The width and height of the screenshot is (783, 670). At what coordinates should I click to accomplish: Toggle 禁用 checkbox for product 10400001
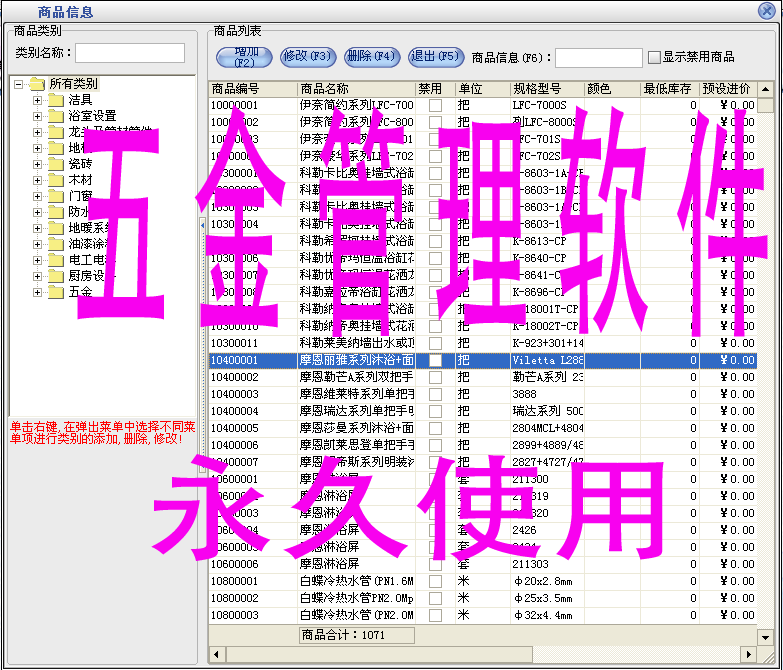pos(435,360)
